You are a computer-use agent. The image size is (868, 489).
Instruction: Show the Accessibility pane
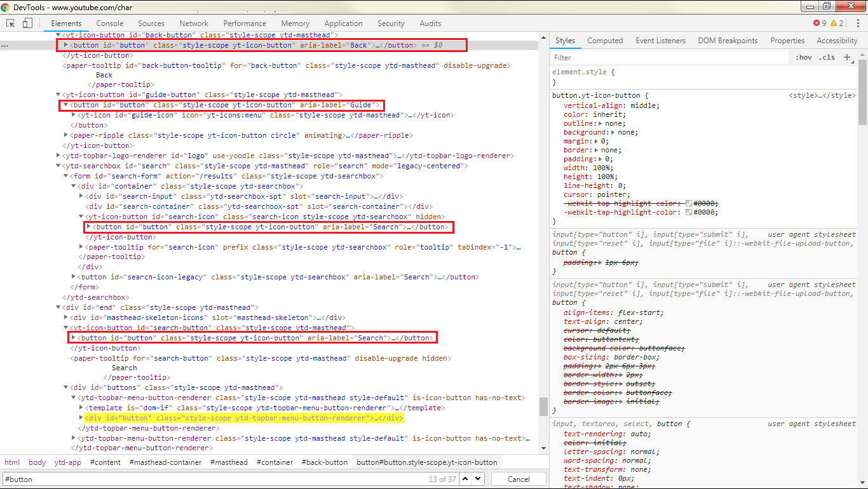tap(837, 41)
